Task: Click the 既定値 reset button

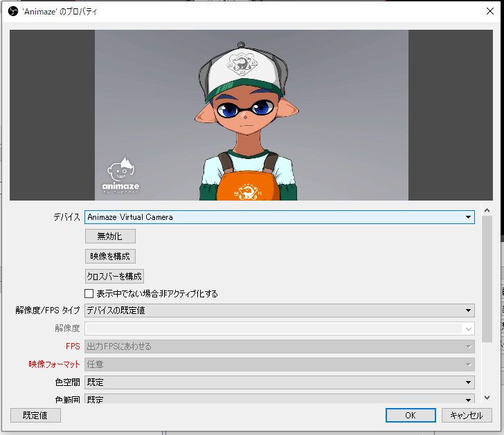Action: tap(35, 416)
